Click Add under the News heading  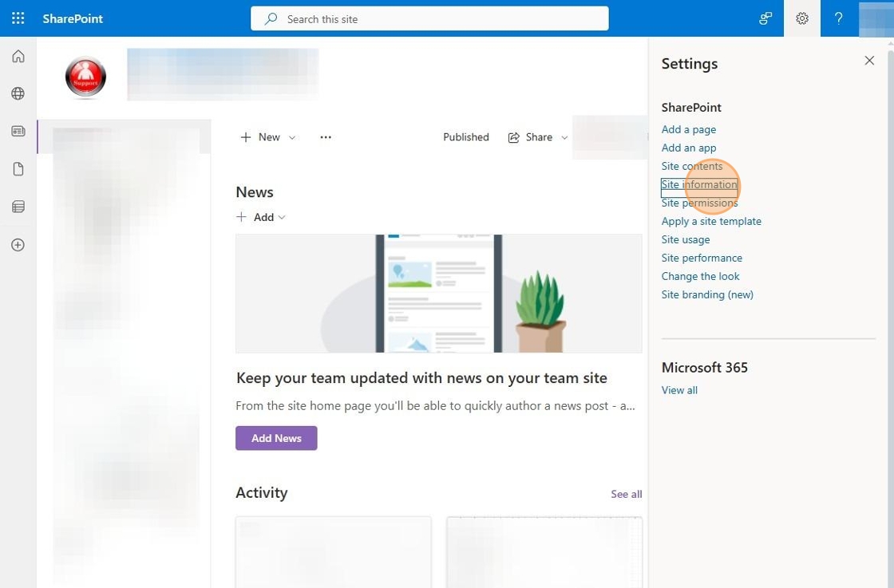tap(260, 217)
